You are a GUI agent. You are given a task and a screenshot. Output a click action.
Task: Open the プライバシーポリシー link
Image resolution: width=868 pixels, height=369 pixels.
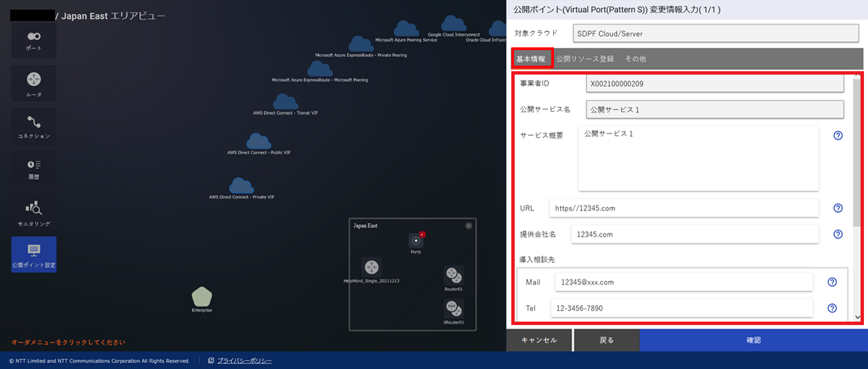(x=244, y=361)
